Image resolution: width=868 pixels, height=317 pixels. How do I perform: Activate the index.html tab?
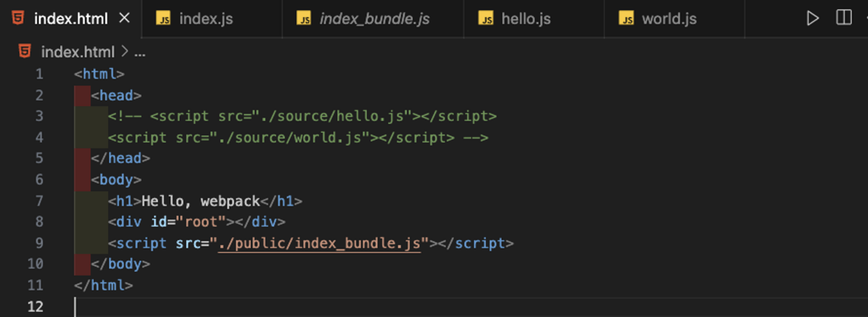(70, 19)
